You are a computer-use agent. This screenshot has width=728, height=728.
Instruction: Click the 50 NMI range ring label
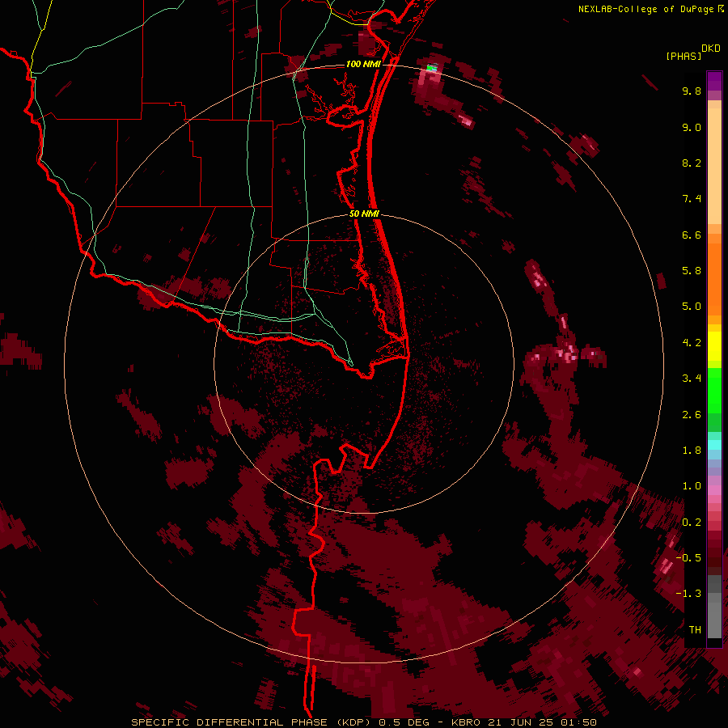point(364,214)
